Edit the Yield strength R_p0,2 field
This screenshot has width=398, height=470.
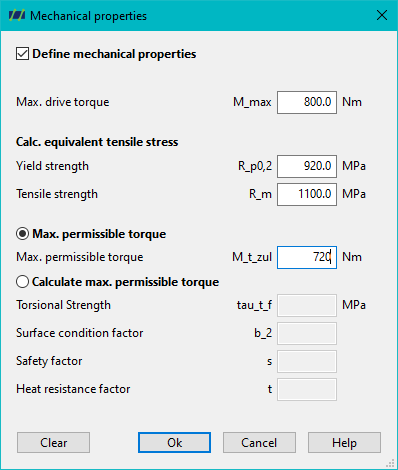307,166
